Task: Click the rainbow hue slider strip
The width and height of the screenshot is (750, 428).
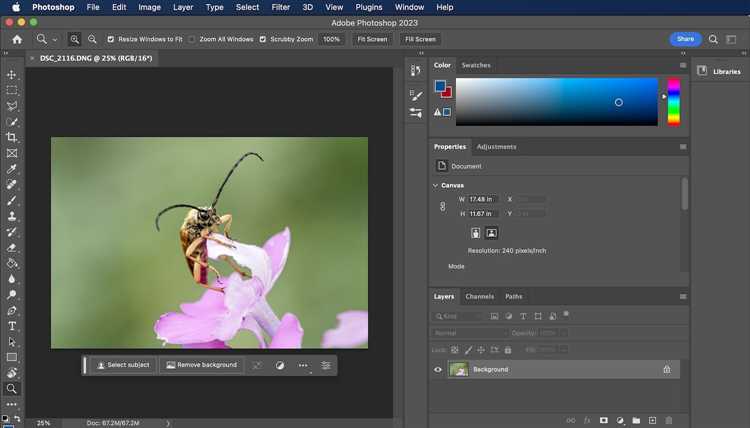Action: (673, 102)
